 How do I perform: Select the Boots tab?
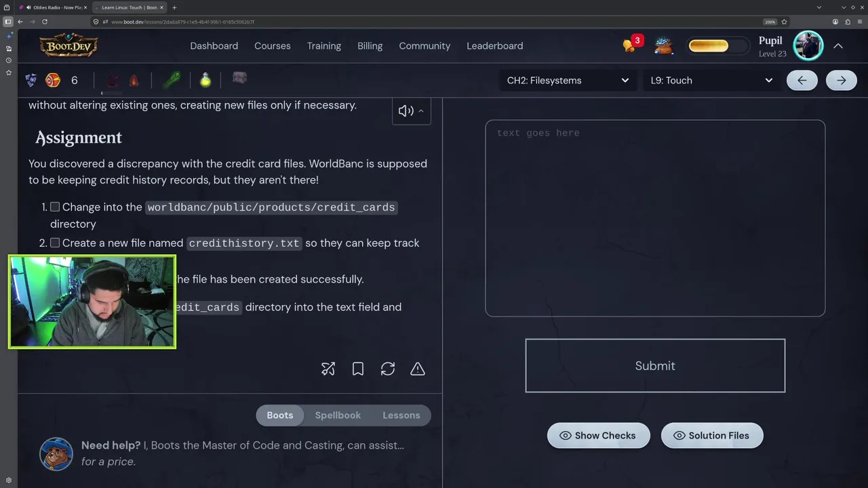(x=280, y=415)
